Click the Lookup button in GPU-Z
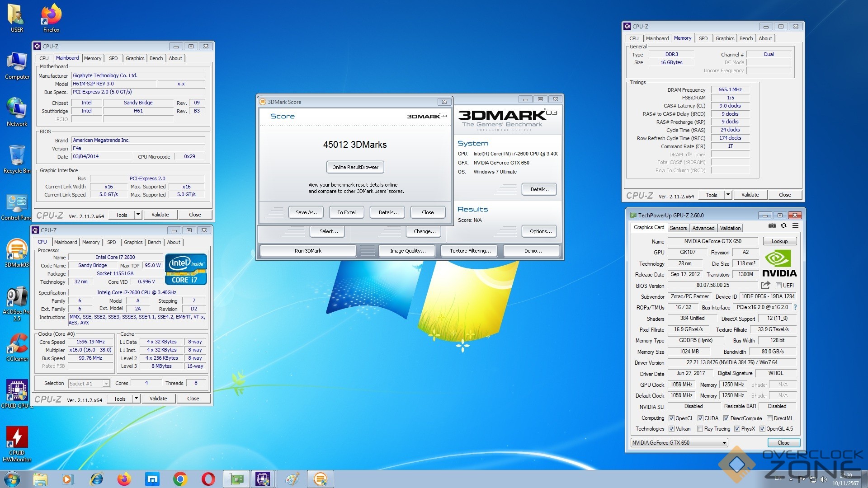The width and height of the screenshot is (868, 488). [x=779, y=241]
